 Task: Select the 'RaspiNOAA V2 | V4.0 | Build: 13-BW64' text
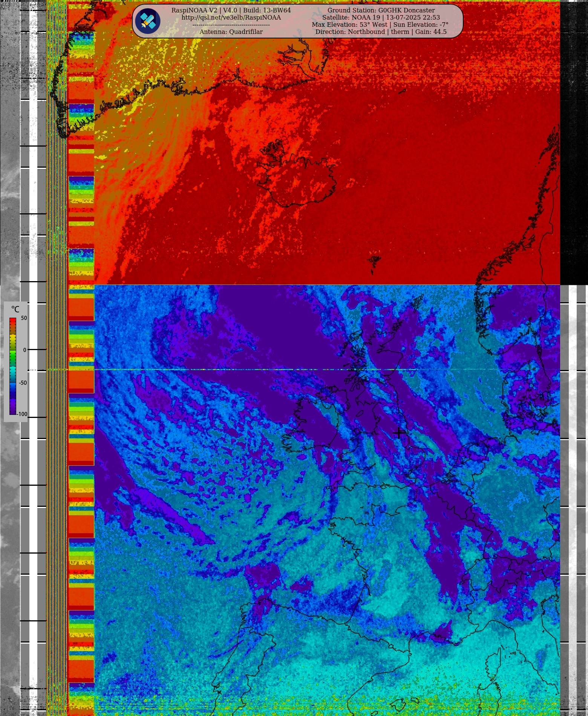click(231, 10)
